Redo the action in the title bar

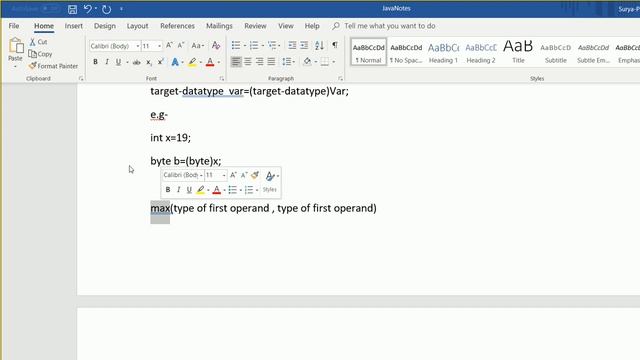(107, 9)
